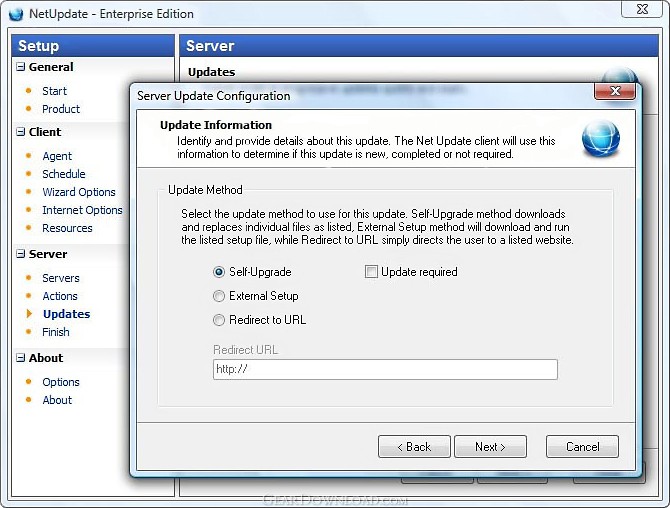
Task: Click the About section heading
Action: [x=46, y=358]
